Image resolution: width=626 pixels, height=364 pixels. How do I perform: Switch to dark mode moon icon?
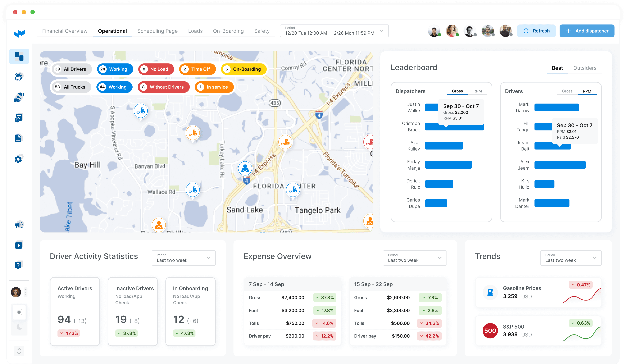tap(19, 327)
